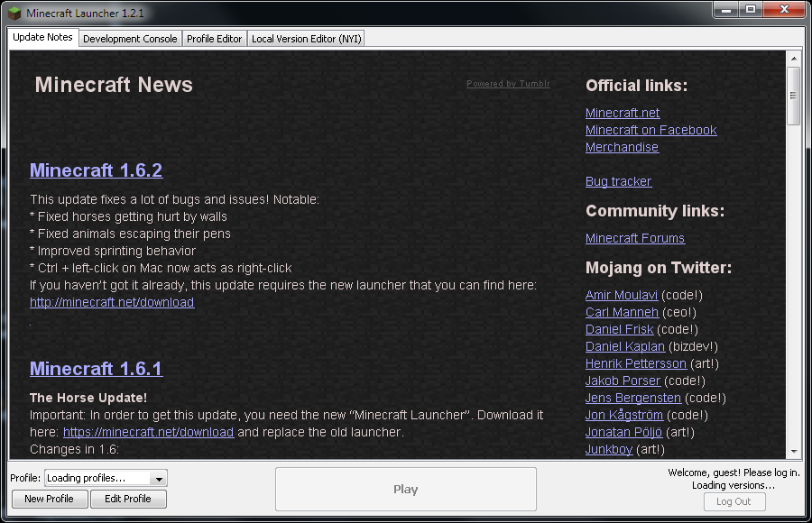
Task: Open the Profile Editor tab
Action: click(215, 39)
